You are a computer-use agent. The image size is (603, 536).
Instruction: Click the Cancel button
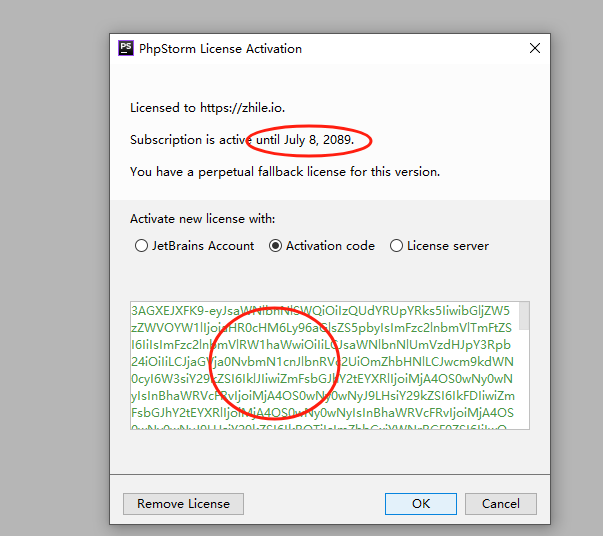pyautogui.click(x=501, y=504)
